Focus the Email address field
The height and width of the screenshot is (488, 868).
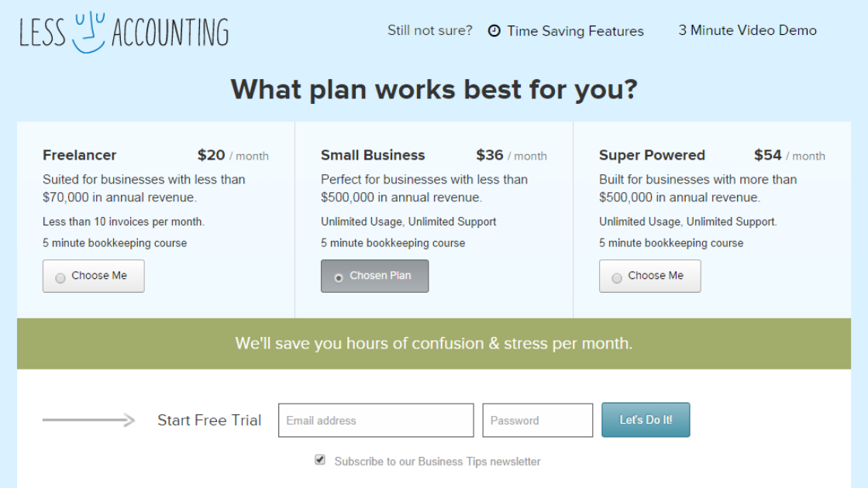point(376,421)
